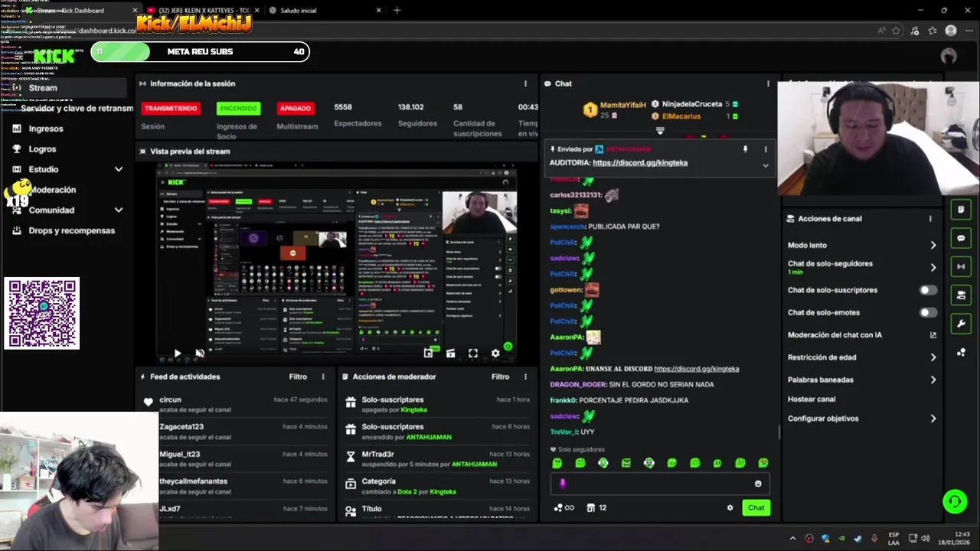Unmute the stream preview audio

click(x=200, y=354)
